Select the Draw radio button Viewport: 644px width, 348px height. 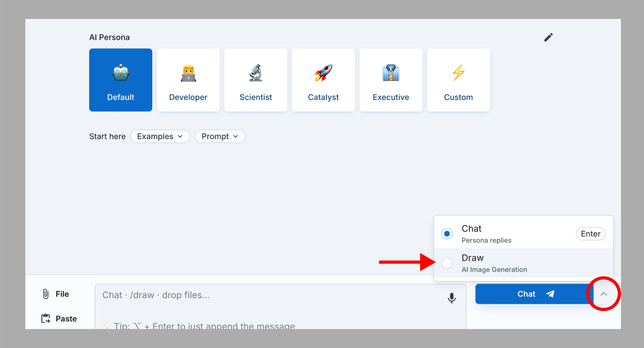tap(447, 263)
